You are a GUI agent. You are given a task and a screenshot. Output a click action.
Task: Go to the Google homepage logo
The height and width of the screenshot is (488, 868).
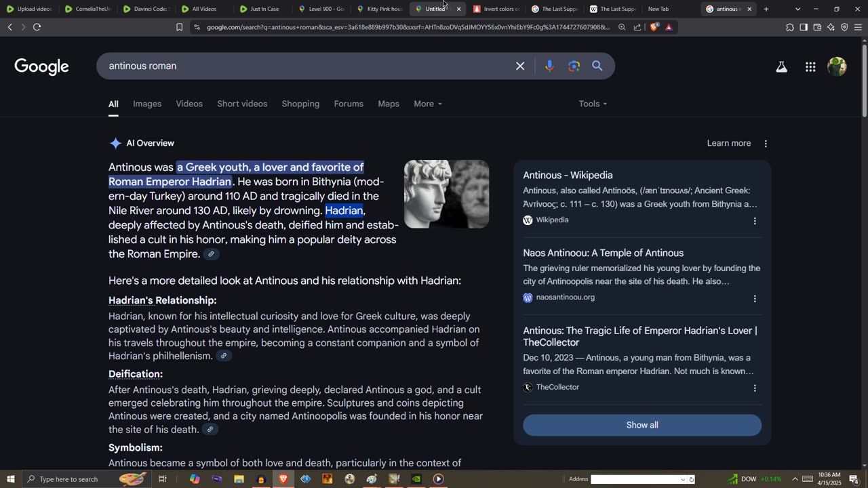click(42, 66)
